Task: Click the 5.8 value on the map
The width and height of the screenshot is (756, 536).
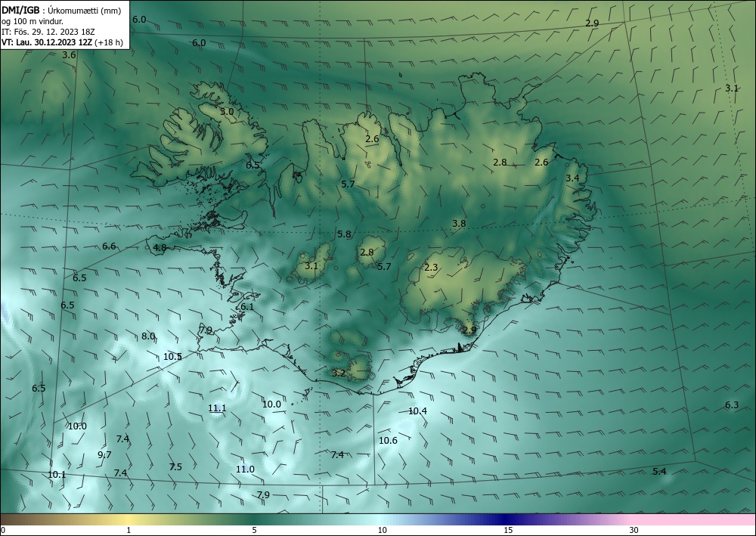Action: point(344,234)
